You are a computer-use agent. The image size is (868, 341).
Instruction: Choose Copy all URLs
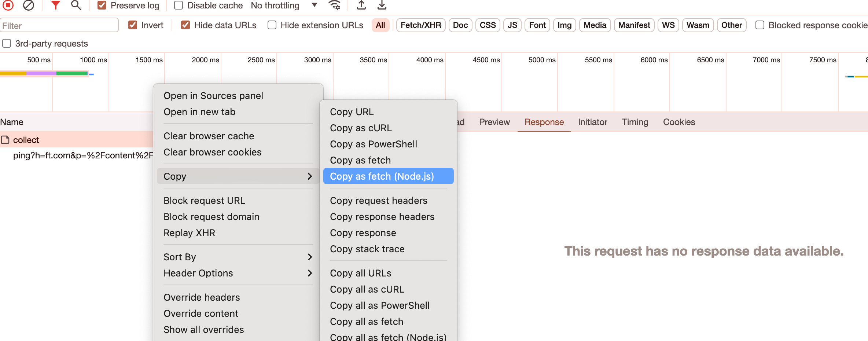(x=388, y=273)
